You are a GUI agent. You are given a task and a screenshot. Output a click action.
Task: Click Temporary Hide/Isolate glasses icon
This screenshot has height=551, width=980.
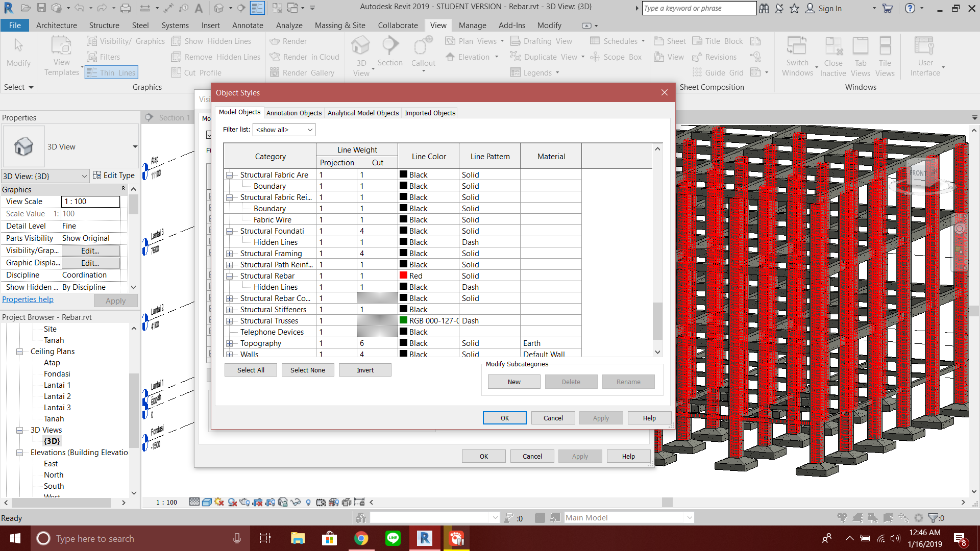pos(295,502)
